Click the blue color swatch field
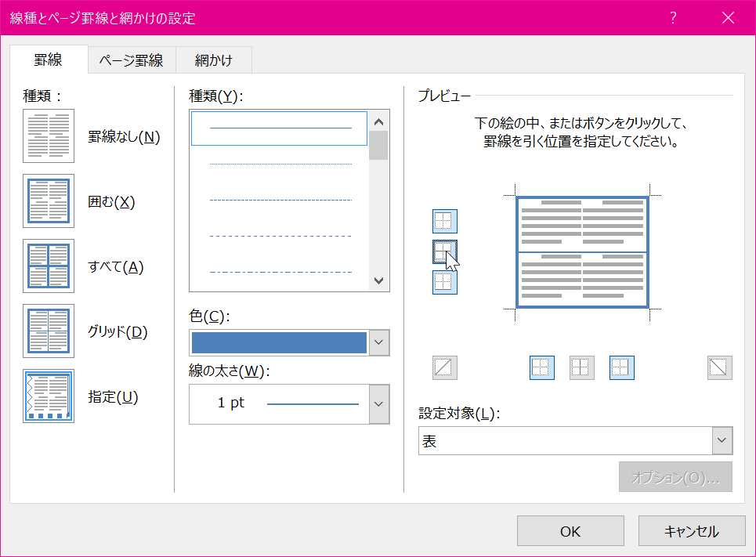The width and height of the screenshot is (756, 557). point(279,342)
